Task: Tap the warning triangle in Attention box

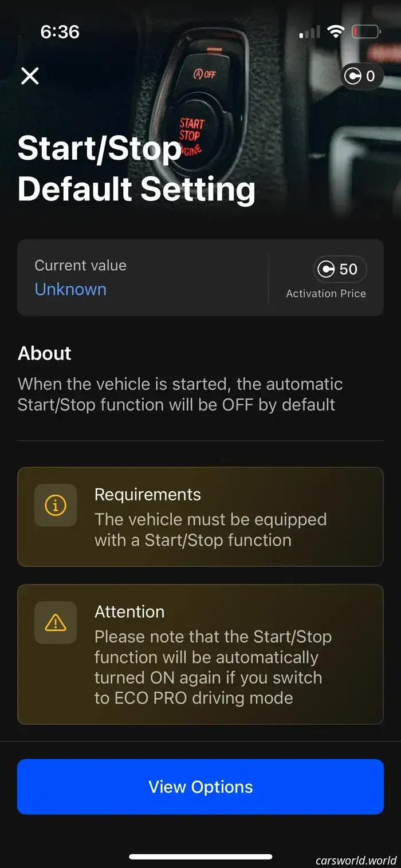Action: [56, 622]
